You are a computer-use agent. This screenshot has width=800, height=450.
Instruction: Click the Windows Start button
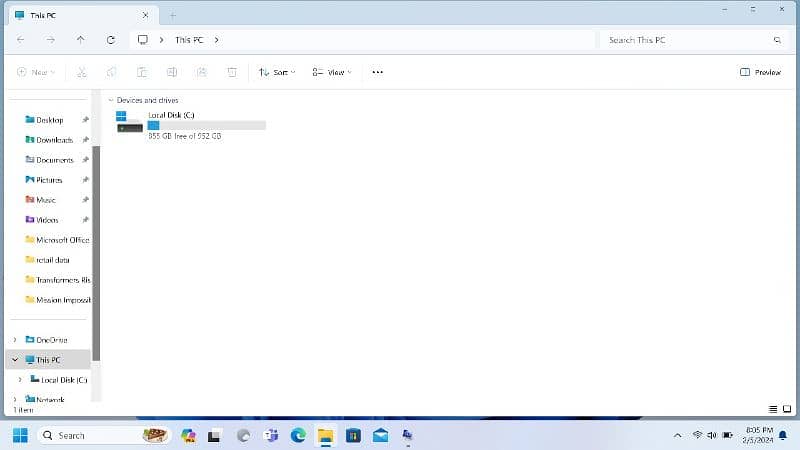[19, 435]
